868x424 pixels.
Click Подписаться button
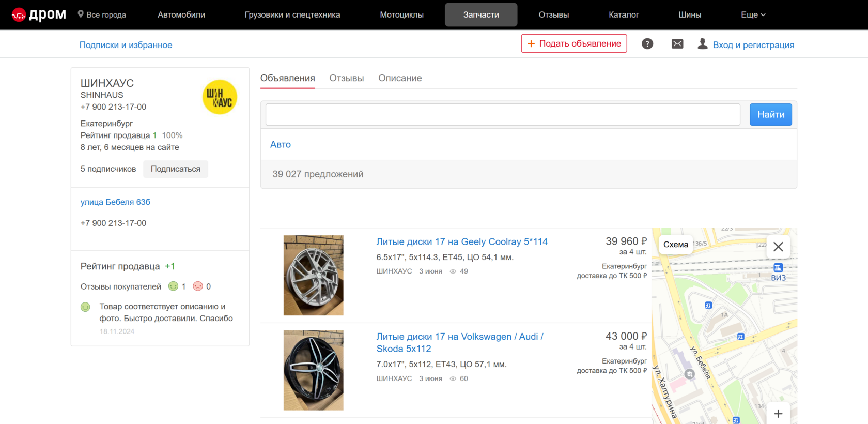coord(176,169)
